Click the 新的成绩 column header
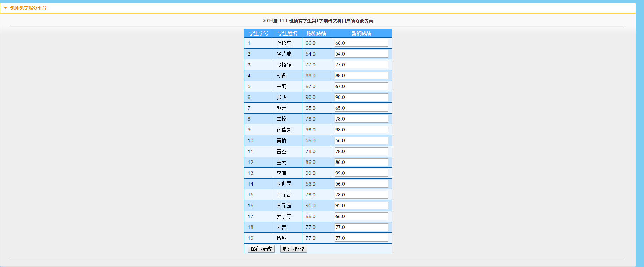 (x=361, y=33)
